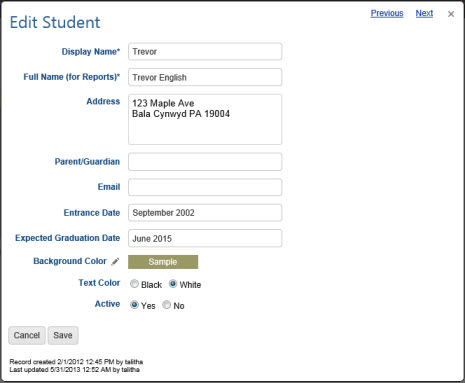The image size is (465, 383).
Task: Edit the Expected Graduation Date field
Action: [x=205, y=238]
